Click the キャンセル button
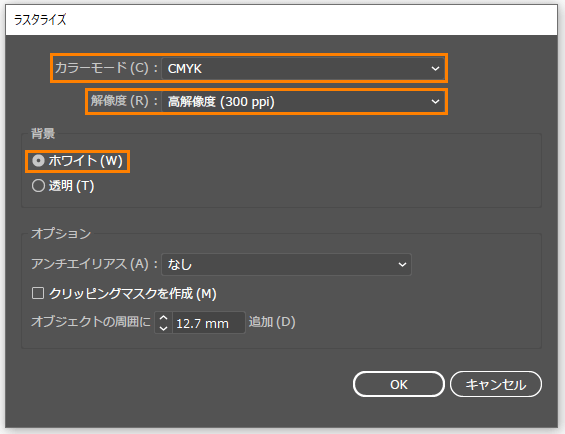 pos(496,384)
